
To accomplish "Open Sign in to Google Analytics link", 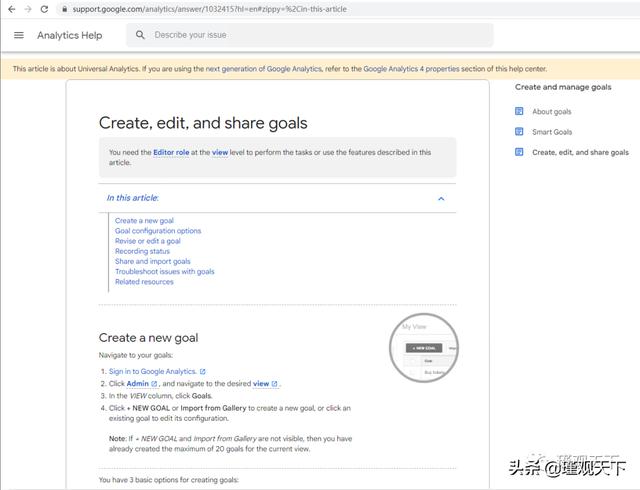I will [x=153, y=371].
